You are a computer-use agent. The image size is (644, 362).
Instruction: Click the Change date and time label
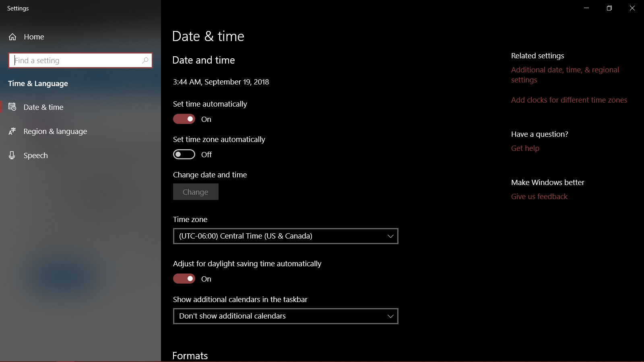[210, 175]
